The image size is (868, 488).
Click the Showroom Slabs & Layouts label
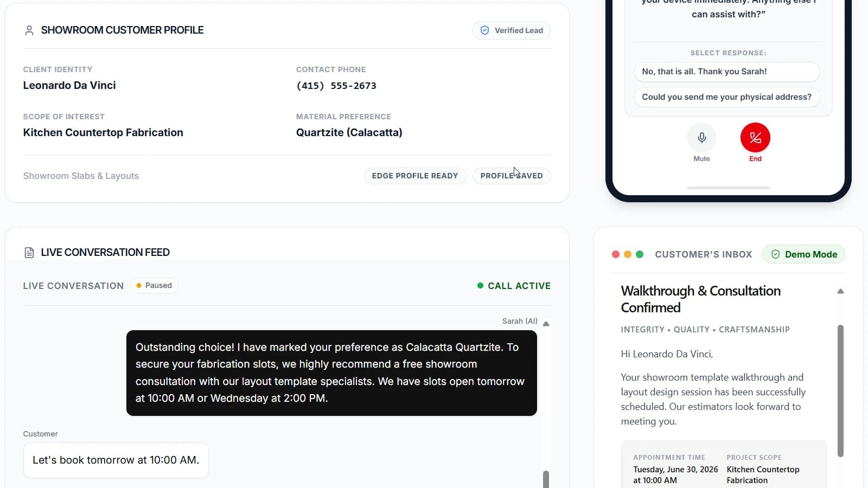coord(81,176)
